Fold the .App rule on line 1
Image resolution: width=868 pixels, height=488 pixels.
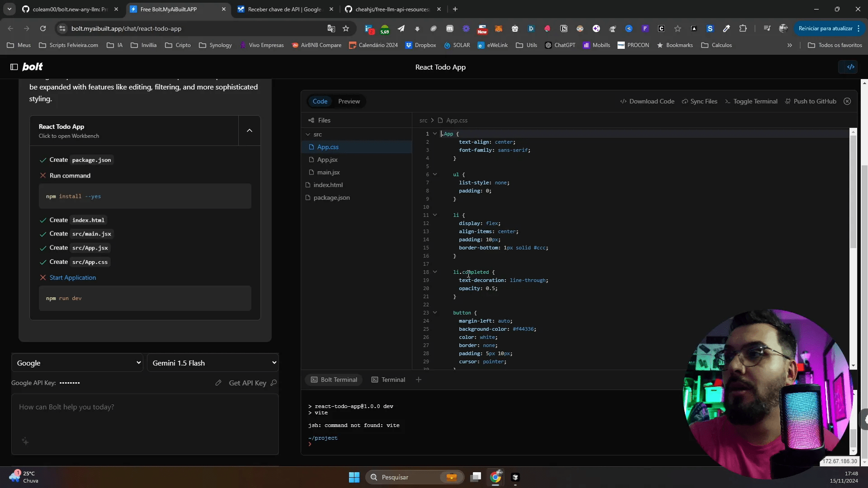click(x=435, y=134)
